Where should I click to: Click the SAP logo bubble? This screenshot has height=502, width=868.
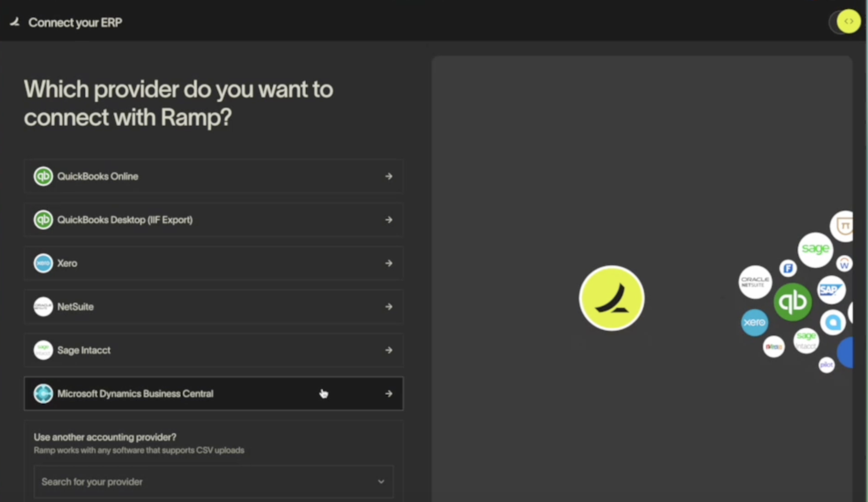(831, 290)
